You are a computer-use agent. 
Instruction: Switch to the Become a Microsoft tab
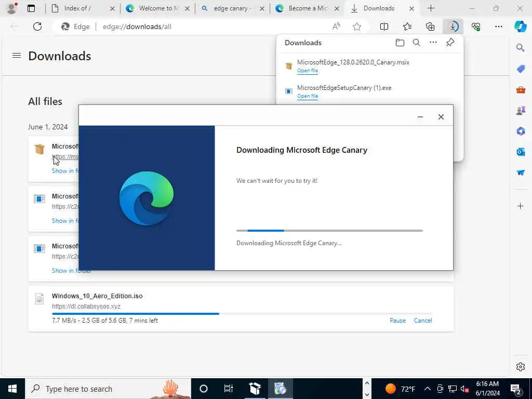[308, 8]
